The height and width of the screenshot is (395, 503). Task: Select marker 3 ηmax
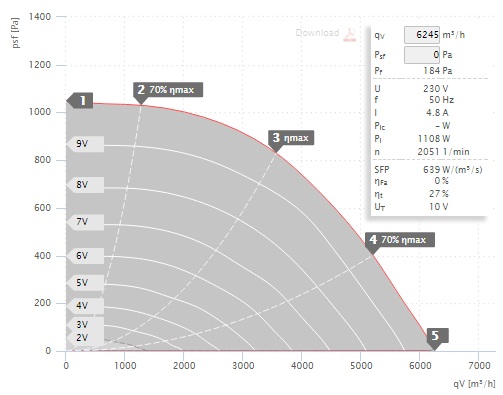291,138
